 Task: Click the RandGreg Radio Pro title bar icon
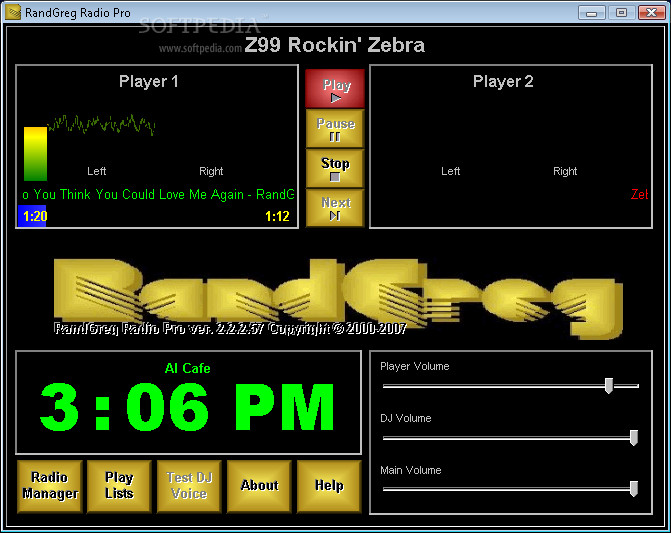coord(13,12)
